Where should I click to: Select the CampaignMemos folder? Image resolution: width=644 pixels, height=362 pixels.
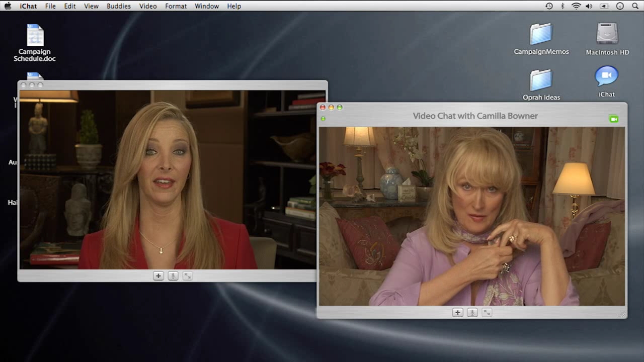tap(541, 39)
